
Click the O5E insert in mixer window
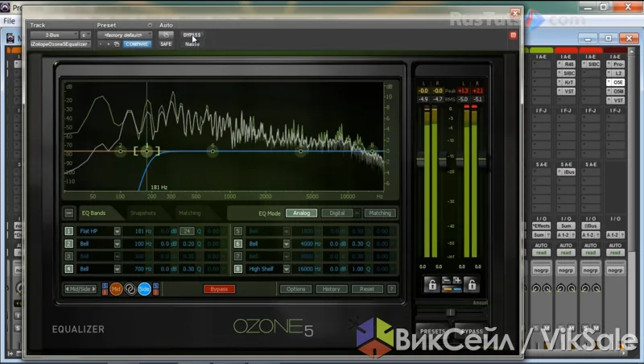point(616,82)
